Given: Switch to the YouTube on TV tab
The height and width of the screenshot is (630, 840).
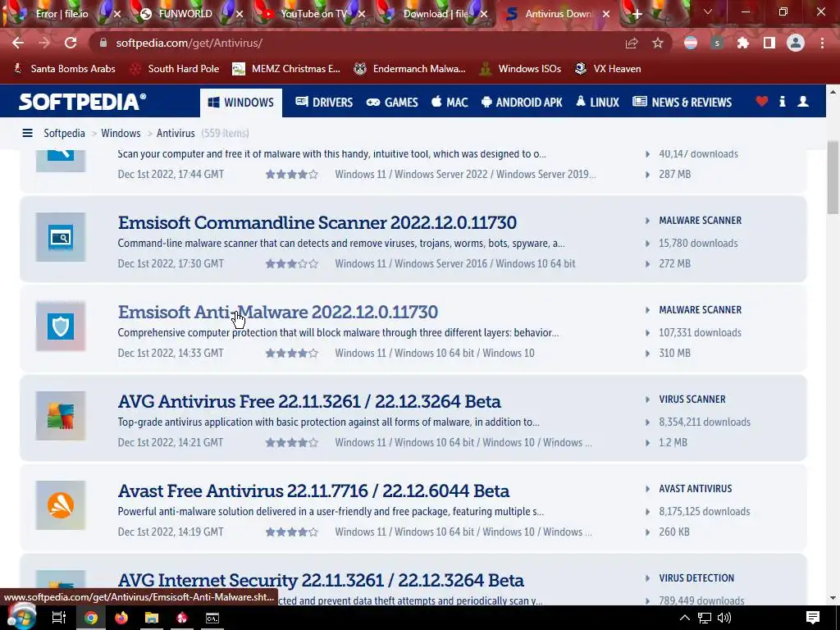Looking at the screenshot, I should point(314,13).
